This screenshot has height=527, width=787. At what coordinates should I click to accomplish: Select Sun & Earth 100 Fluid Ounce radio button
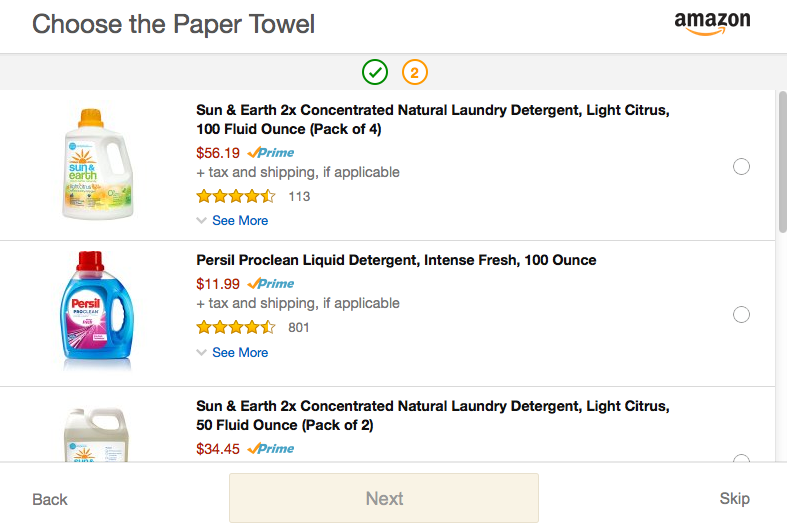[x=741, y=166]
